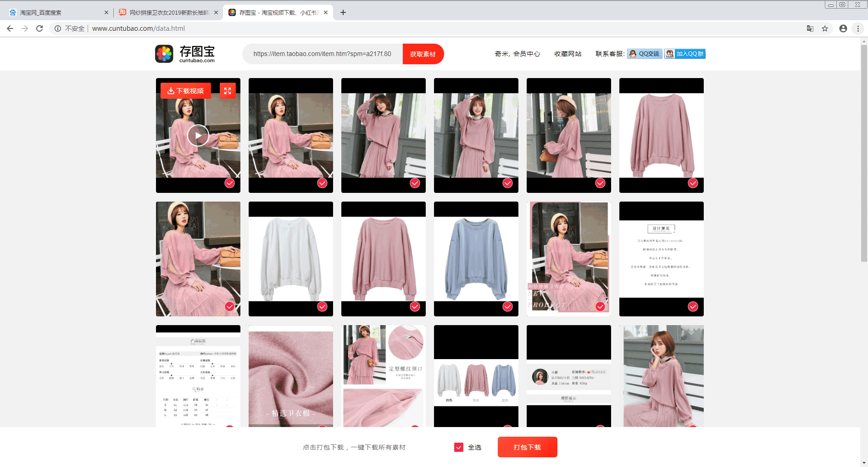Open the user profile account icon
Viewport: 868px width, 467px height.
pyautogui.click(x=843, y=28)
